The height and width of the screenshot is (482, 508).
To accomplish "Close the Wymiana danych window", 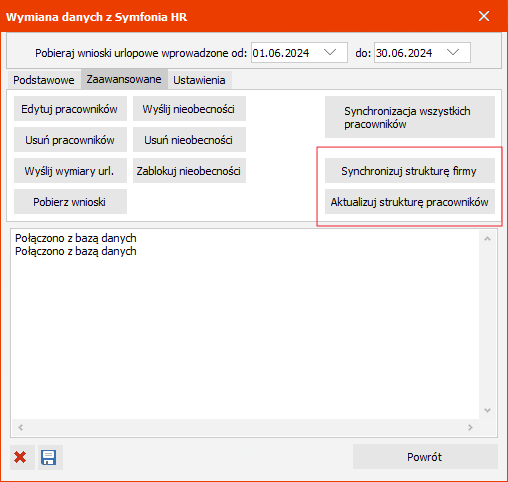I will pos(484,16).
